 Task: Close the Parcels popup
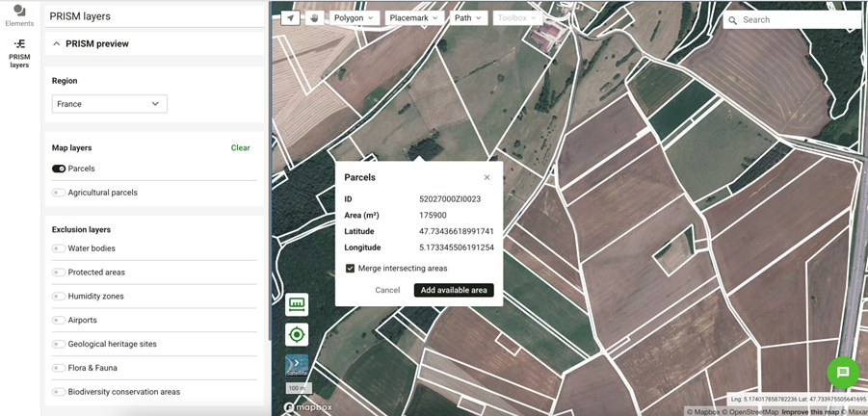pos(487,177)
